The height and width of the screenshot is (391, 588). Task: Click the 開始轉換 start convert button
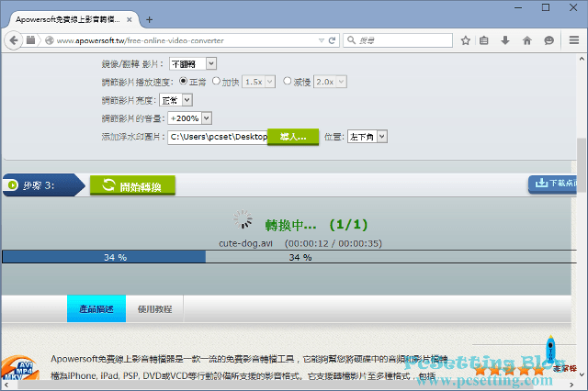pyautogui.click(x=132, y=185)
